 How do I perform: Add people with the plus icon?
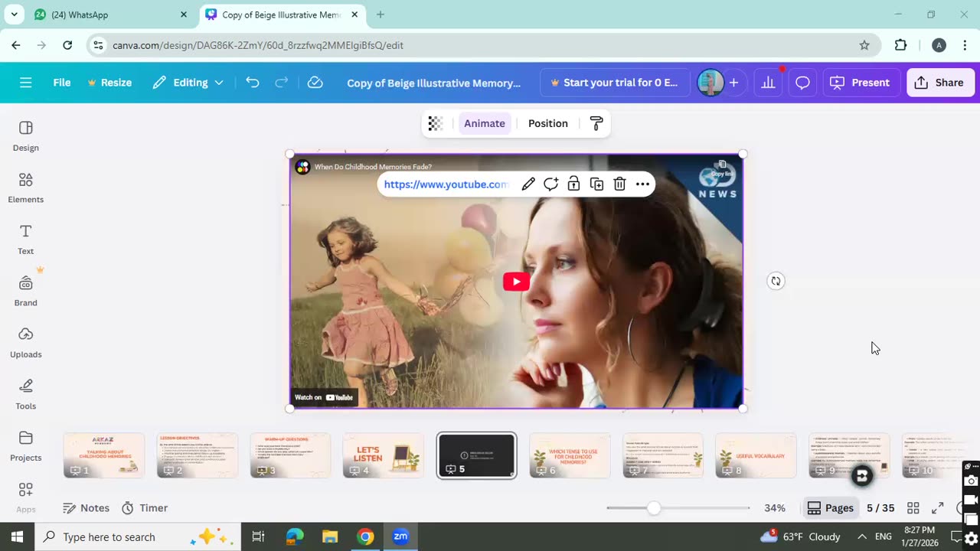click(733, 83)
